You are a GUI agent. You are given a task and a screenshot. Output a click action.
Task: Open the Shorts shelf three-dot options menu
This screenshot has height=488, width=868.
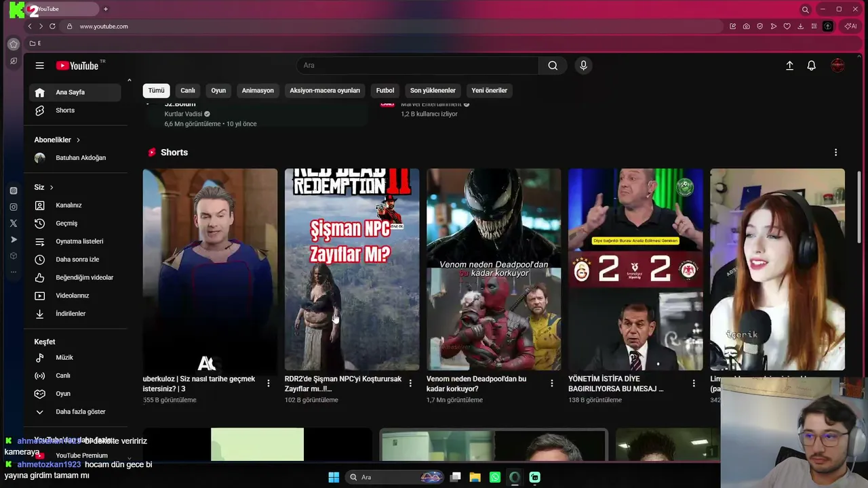point(835,152)
